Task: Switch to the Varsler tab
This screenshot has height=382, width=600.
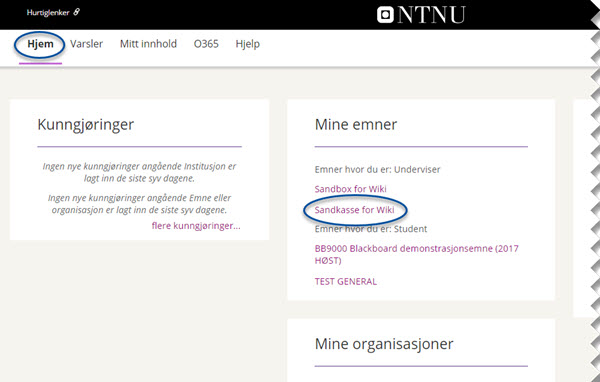Action: [86, 44]
